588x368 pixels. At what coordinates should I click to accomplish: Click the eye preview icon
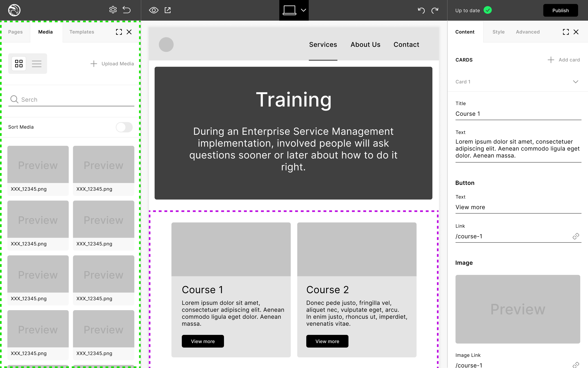point(154,10)
